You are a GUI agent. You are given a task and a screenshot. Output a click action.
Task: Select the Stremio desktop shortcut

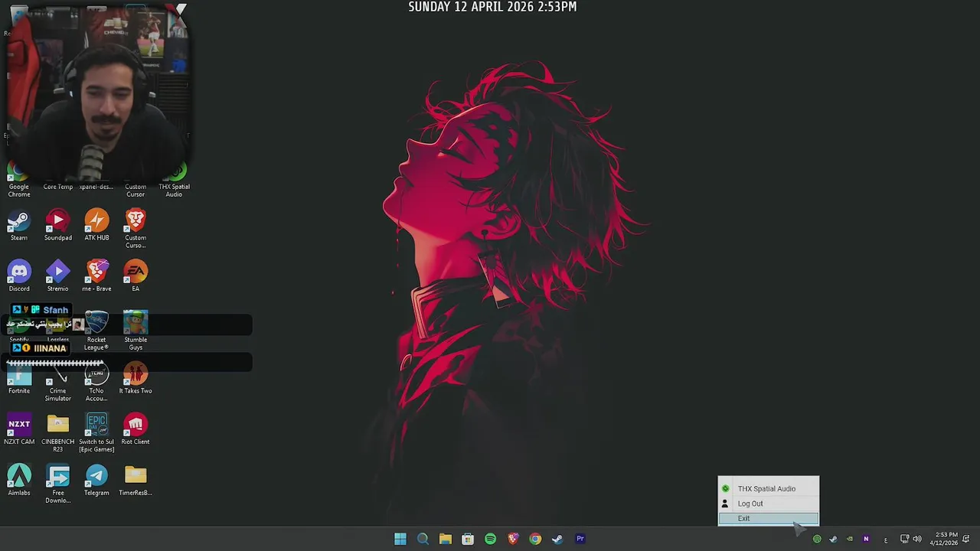[58, 276]
